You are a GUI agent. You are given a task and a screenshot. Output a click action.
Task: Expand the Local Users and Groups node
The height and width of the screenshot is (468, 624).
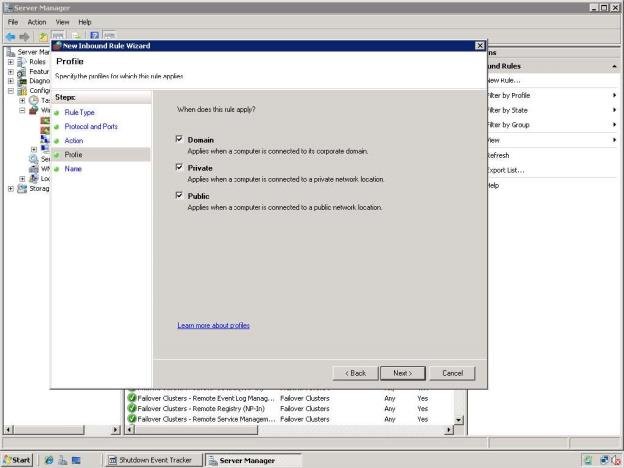pos(22,179)
